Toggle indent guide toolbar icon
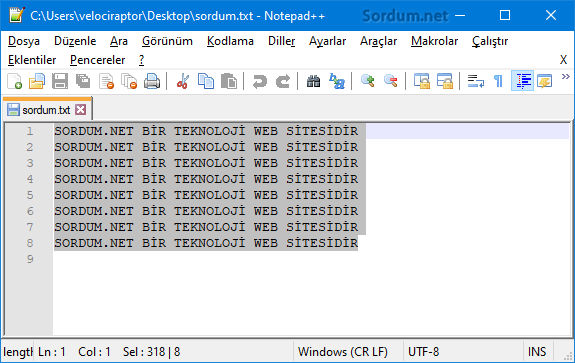Screen dimensions: 575x363 point(523,81)
